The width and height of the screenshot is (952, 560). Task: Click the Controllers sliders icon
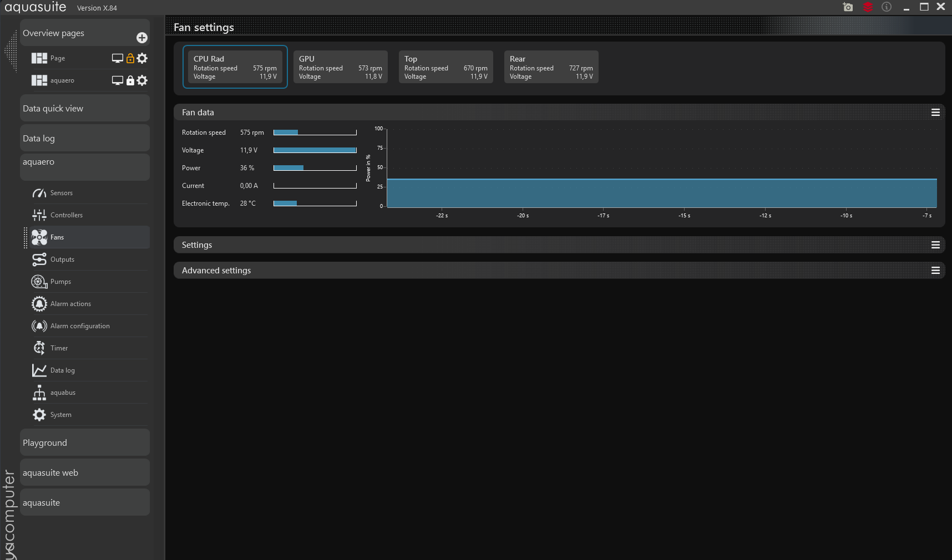39,215
